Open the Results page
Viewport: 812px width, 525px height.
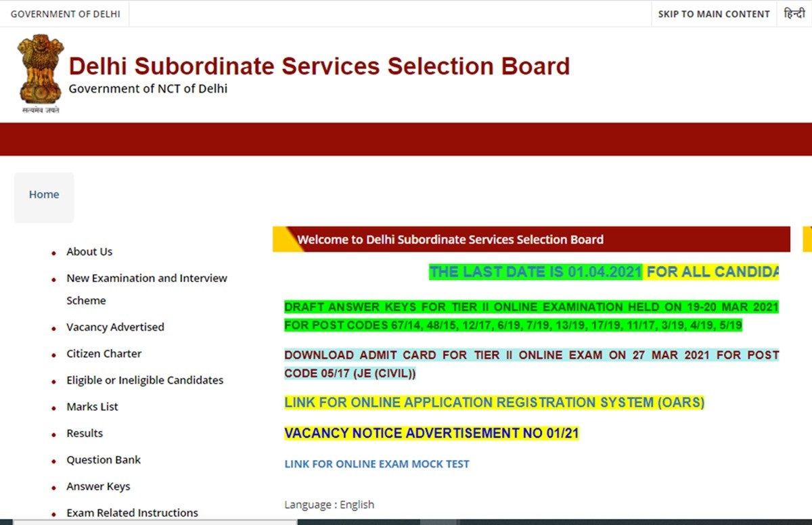coord(85,433)
